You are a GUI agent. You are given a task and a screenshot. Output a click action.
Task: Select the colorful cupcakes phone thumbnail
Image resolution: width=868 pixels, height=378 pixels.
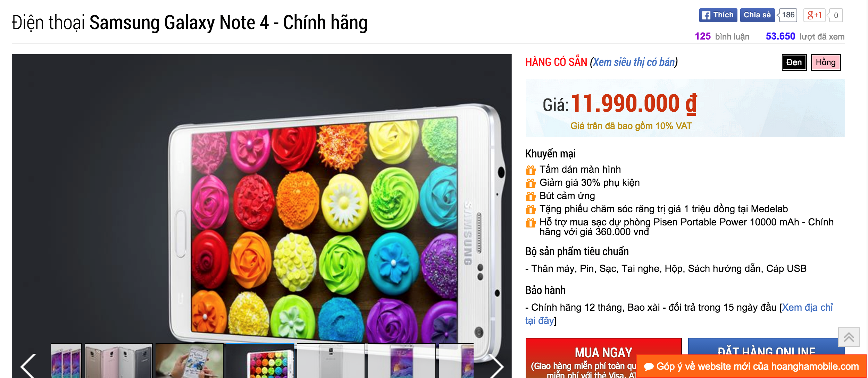point(260,361)
